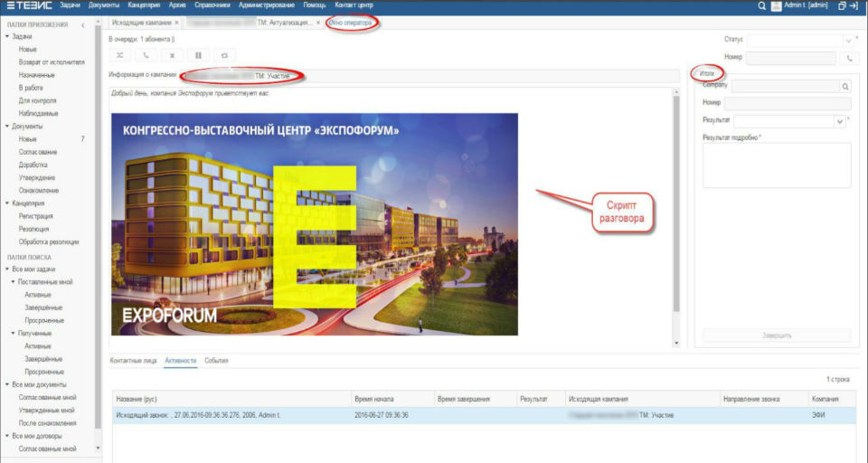Viewport: 868px width, 463px height.
Task: Click the Admin t. [admin] user name
Action: tap(806, 5)
